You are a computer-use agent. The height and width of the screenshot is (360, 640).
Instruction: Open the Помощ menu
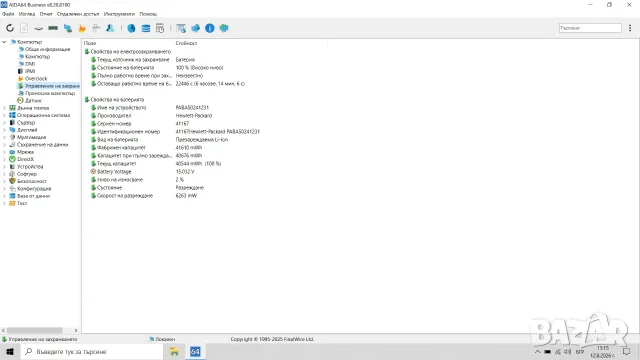pyautogui.click(x=148, y=14)
